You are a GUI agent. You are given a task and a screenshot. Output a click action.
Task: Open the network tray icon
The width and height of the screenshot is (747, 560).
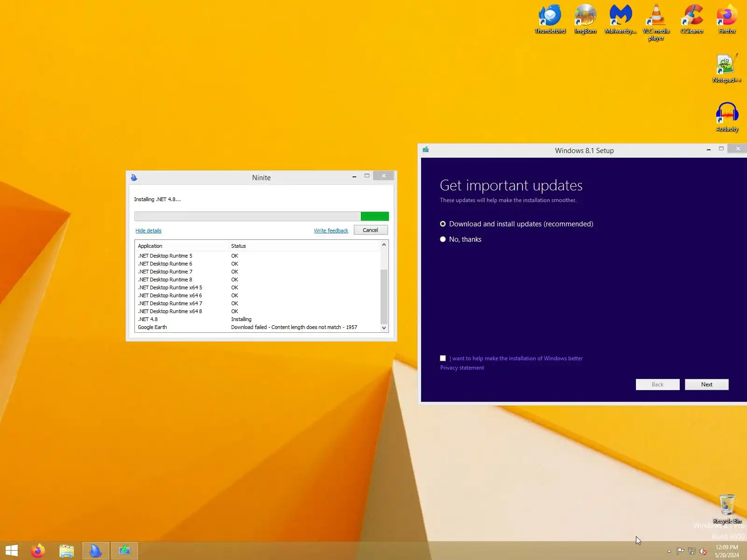[x=692, y=551]
